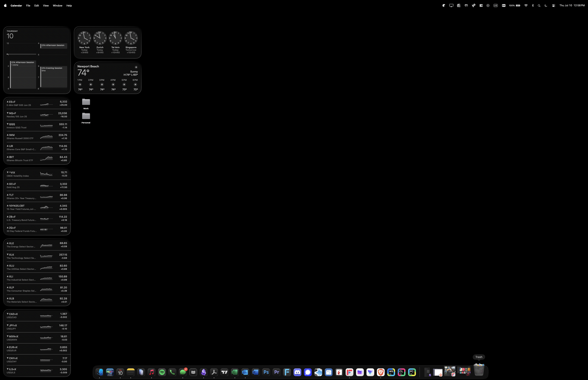Click the display icon in the menu bar
Image resolution: width=588 pixels, height=380 pixels.
tap(451, 6)
